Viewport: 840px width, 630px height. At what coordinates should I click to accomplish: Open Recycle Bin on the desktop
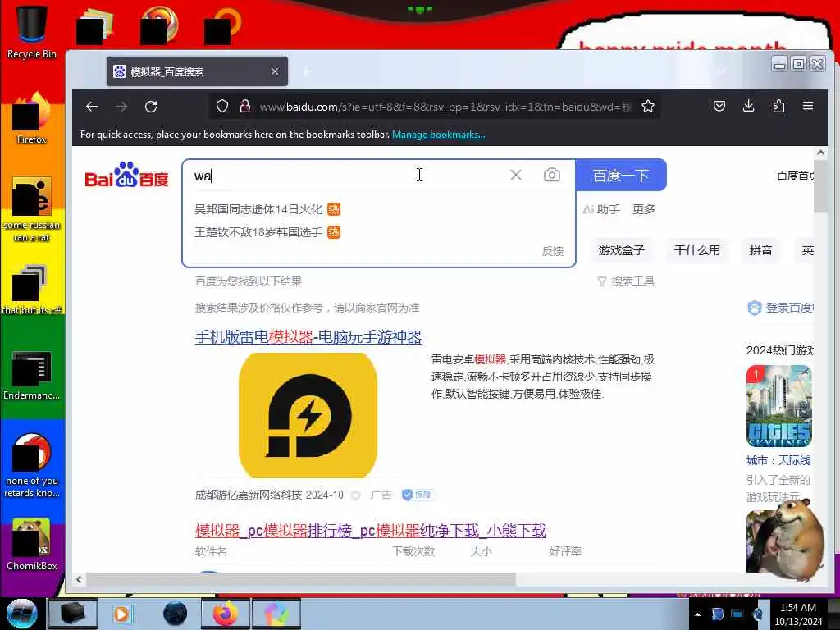32,32
